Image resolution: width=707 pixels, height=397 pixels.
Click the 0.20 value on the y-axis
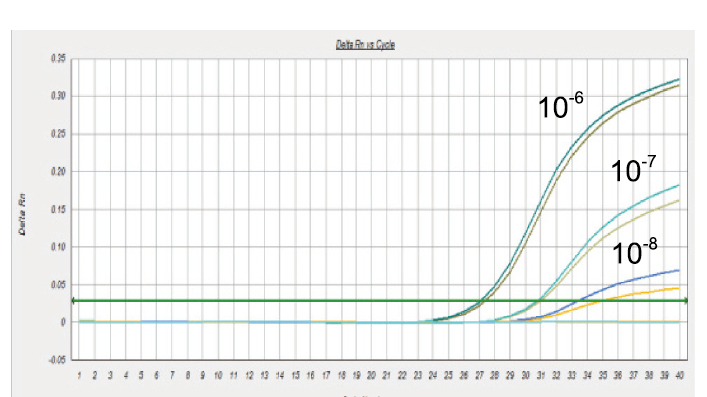(x=58, y=171)
